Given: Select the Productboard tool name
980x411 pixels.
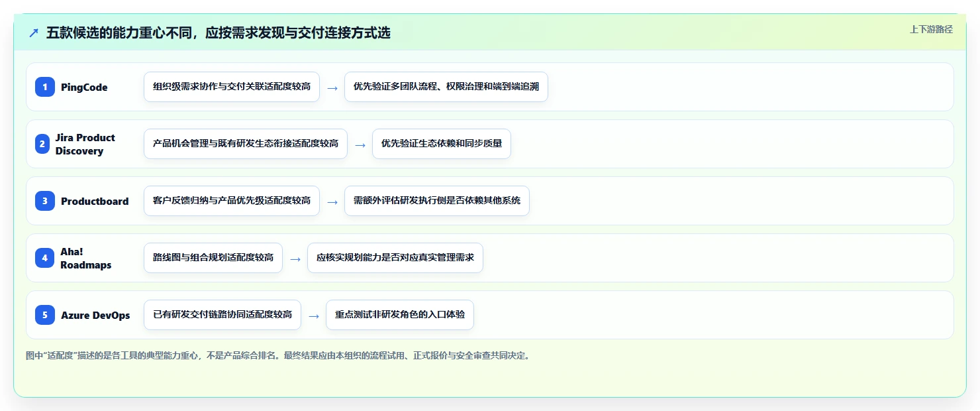Looking at the screenshot, I should click(95, 202).
